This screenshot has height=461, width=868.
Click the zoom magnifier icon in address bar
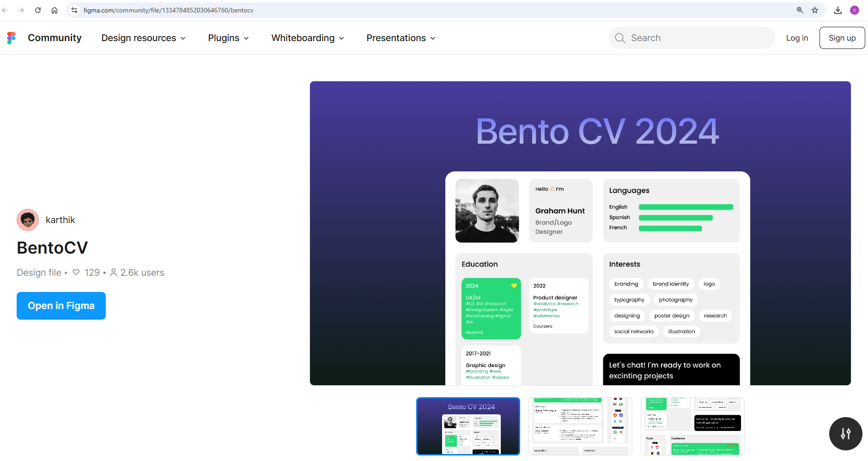[800, 10]
